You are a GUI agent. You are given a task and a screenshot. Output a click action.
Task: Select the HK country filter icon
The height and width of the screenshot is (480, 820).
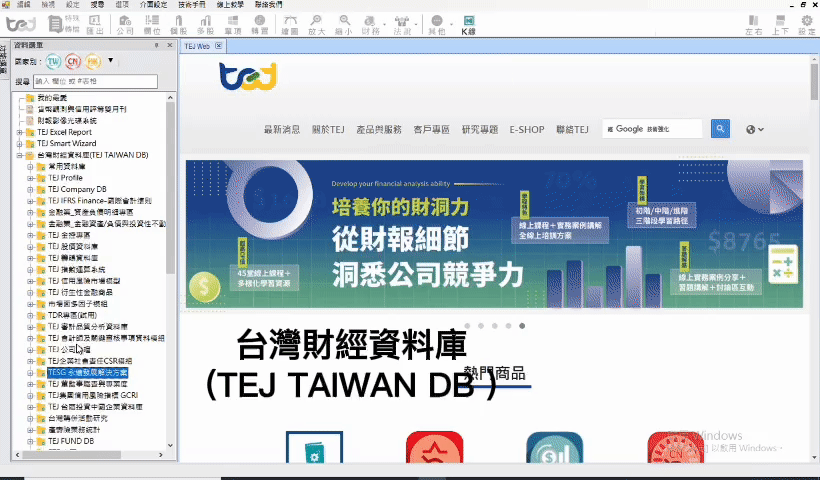(x=92, y=62)
